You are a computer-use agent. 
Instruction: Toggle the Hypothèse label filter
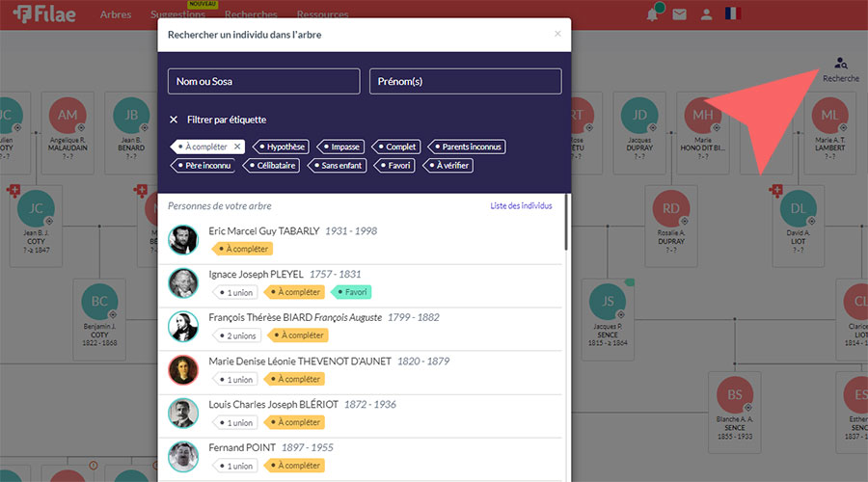click(x=283, y=147)
